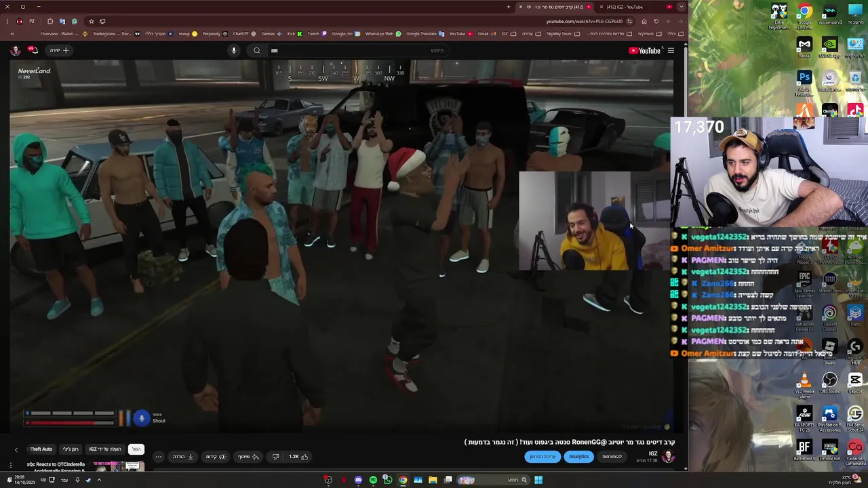Open the Gmail bookmark
The width and height of the screenshot is (868, 488).
486,34
